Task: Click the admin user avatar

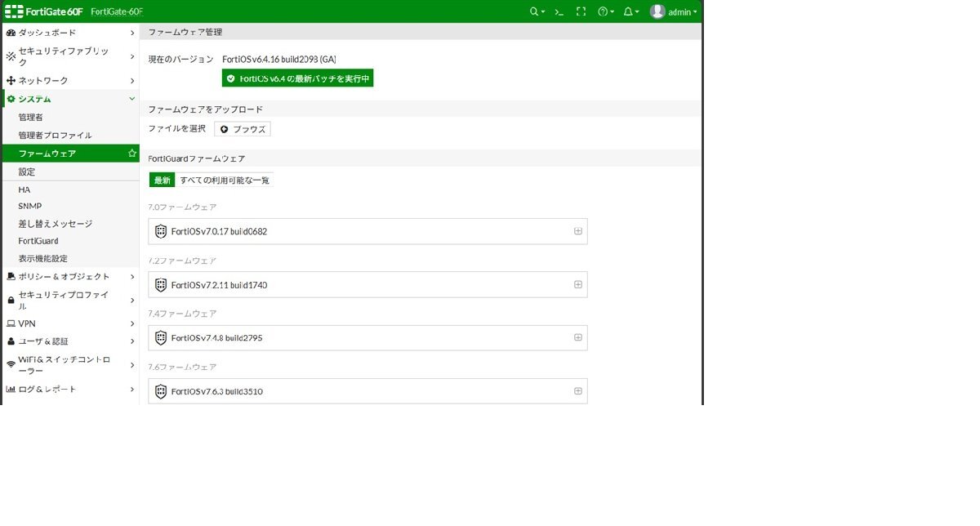Action: pos(657,11)
